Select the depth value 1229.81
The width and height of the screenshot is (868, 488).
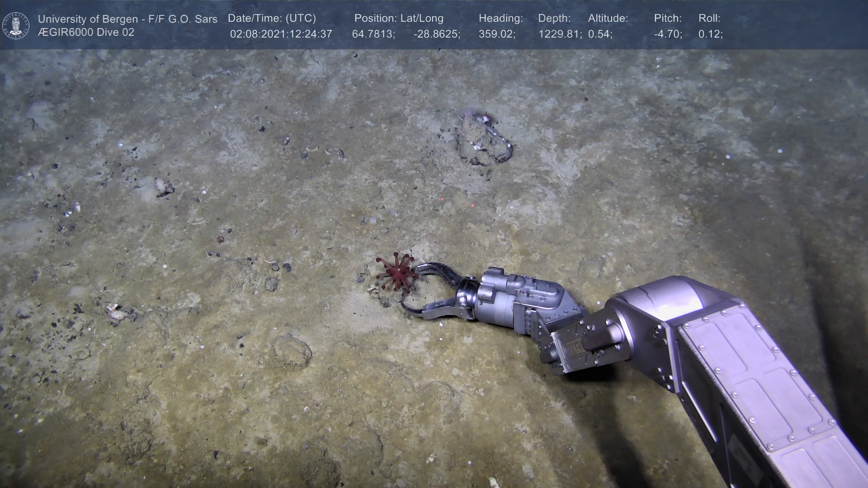point(559,34)
